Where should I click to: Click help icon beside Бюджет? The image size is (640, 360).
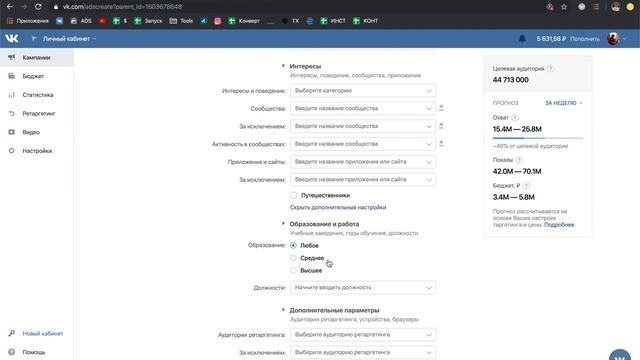526,186
